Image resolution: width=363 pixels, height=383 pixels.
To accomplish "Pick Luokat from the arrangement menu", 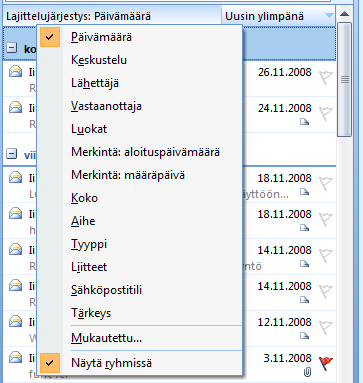I will point(139,129).
